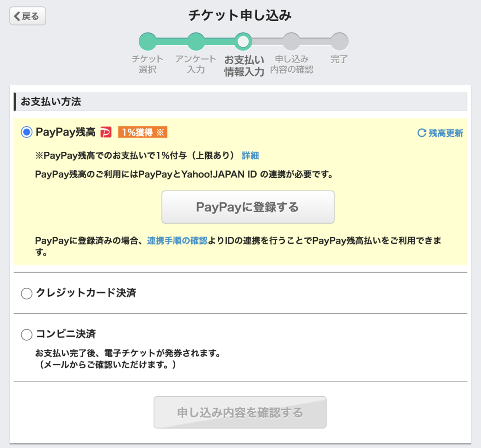Click the アンケート入力 step label

tap(196, 64)
